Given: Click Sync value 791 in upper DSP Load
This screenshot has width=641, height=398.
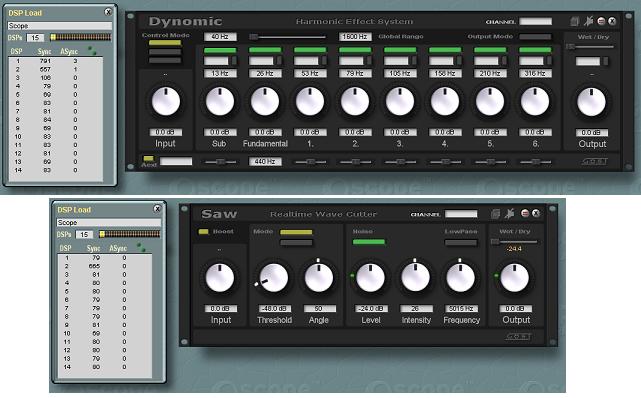Looking at the screenshot, I should (45, 61).
